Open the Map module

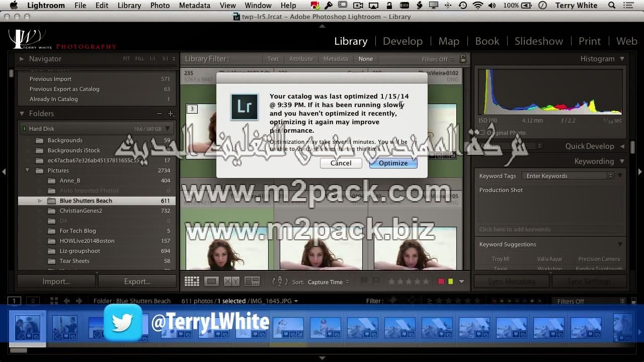coord(449,41)
